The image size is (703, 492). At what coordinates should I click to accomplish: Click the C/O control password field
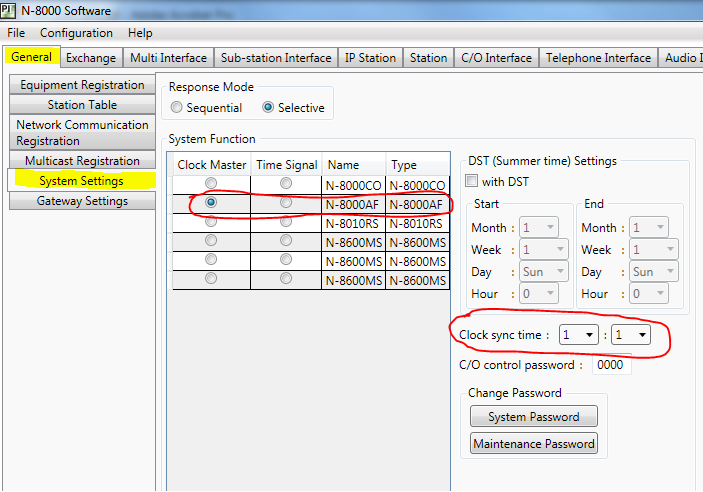point(612,364)
